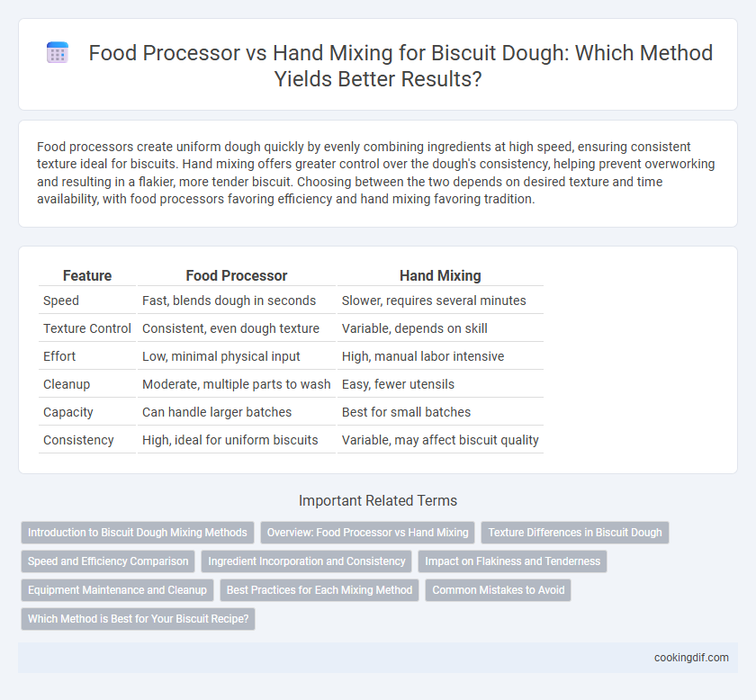Visit the cookingdif.com footer link

point(691,658)
